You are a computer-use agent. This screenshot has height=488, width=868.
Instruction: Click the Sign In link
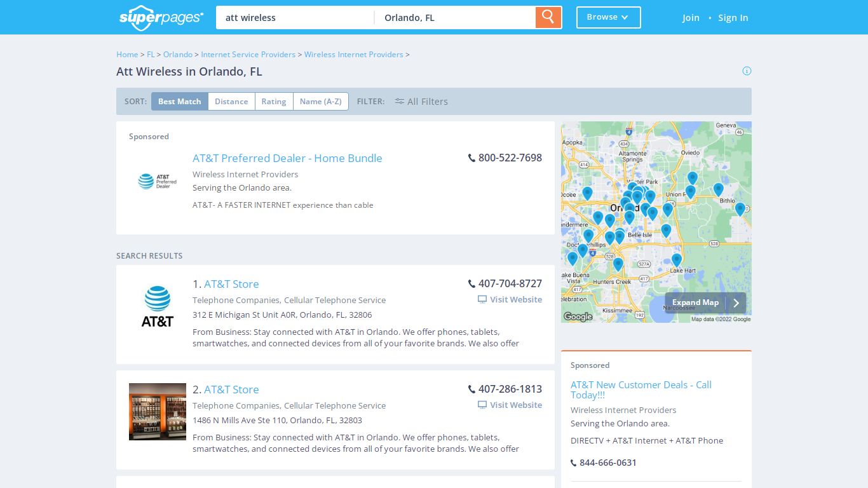coord(733,18)
